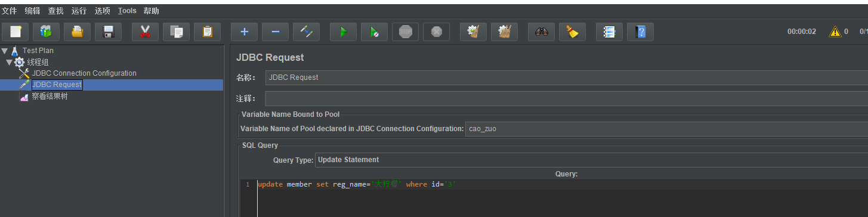Image resolution: width=868 pixels, height=217 pixels.
Task: Click the 名称 name input field
Action: pos(566,77)
